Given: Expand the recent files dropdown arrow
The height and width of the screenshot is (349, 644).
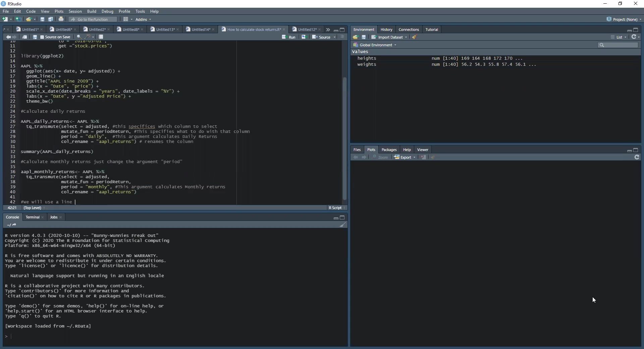Looking at the screenshot, I should point(35,19).
